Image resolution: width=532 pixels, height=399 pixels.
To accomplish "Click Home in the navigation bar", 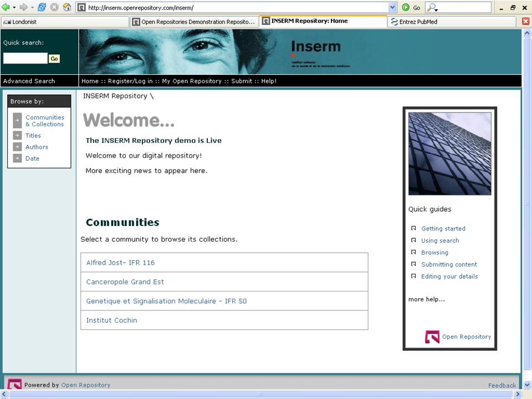I will click(90, 81).
